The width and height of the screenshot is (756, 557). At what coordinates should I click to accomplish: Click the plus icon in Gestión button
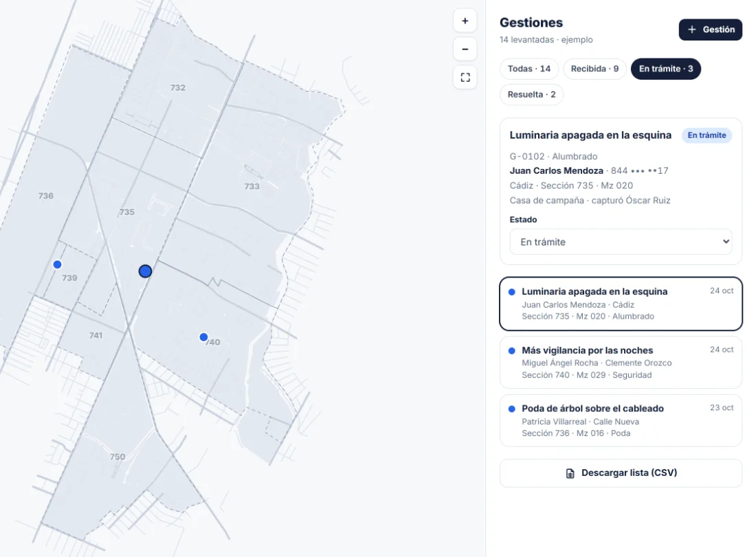[x=692, y=30]
